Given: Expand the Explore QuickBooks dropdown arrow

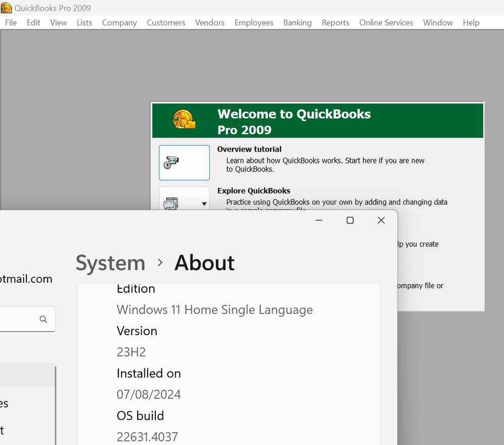Looking at the screenshot, I should [204, 204].
